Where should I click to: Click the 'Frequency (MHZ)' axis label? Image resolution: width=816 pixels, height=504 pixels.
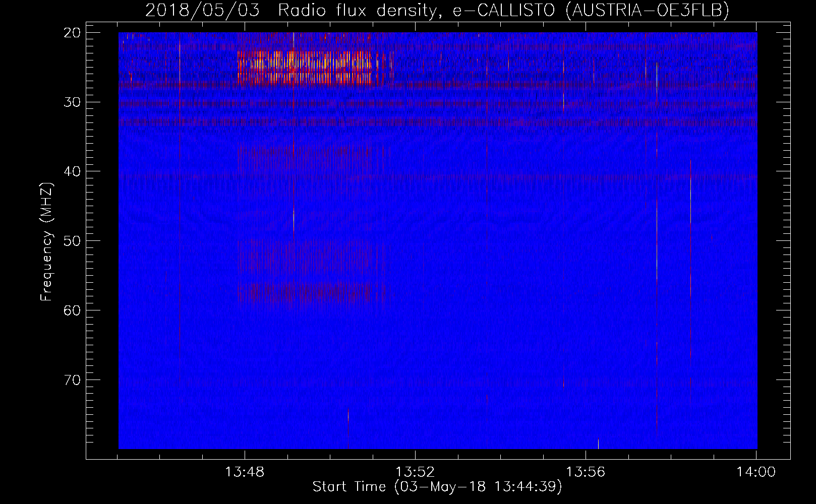[x=46, y=242]
